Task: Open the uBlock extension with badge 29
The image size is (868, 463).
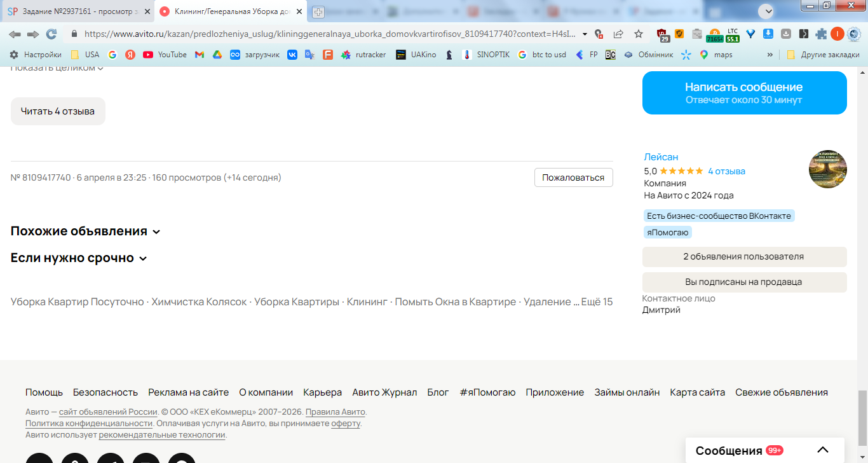Action: coord(663,35)
